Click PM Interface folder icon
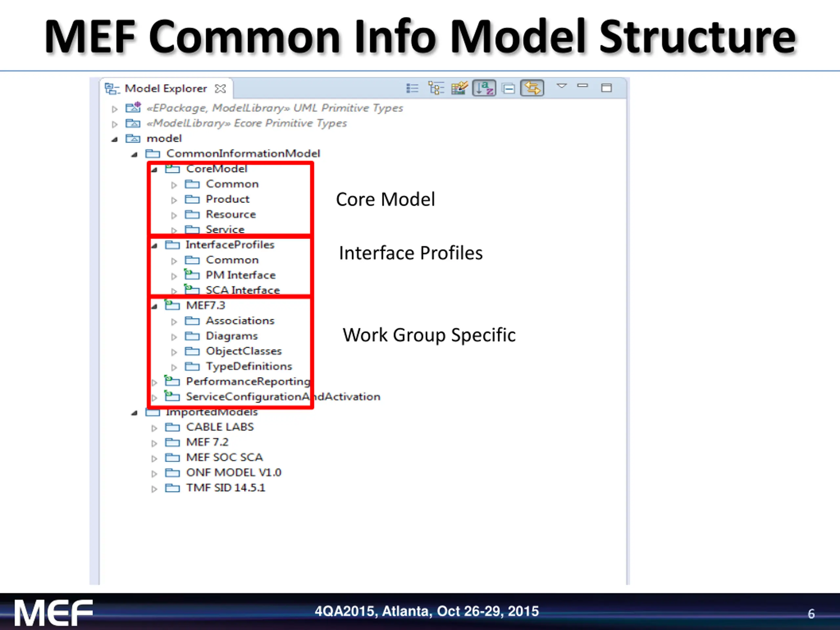Screen dimensions: 840x630 pyautogui.click(x=192, y=274)
